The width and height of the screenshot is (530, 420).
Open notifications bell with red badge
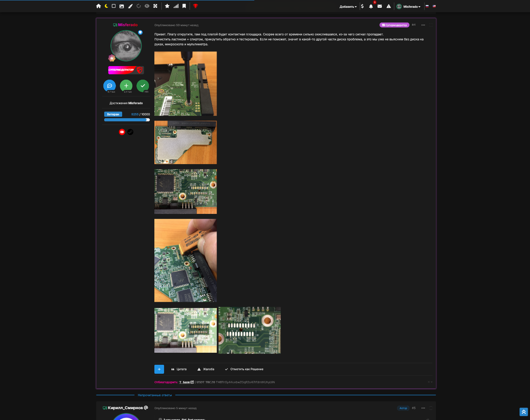pos(371,6)
